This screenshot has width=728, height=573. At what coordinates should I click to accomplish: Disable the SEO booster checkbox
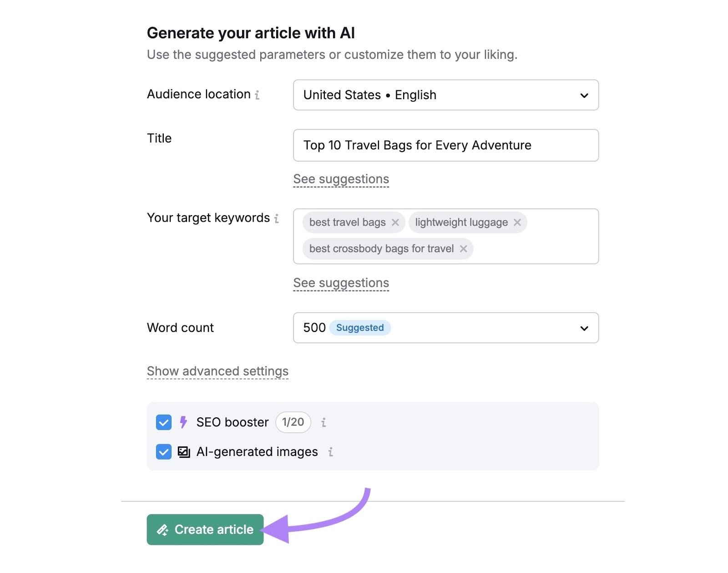(x=163, y=422)
